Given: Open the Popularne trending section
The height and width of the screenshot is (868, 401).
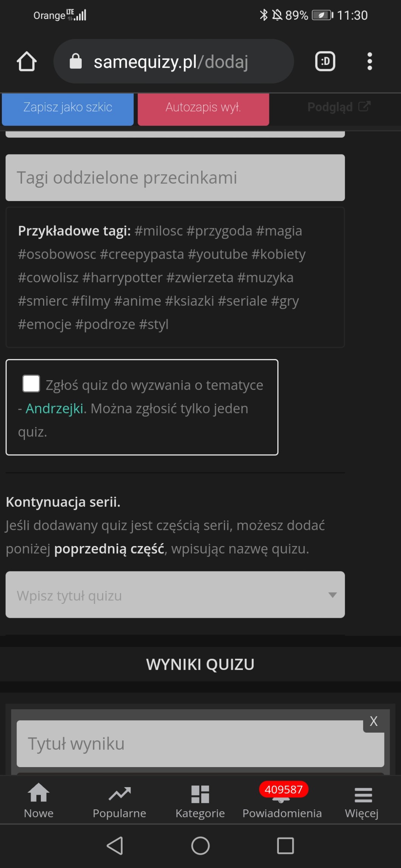Looking at the screenshot, I should [x=120, y=800].
